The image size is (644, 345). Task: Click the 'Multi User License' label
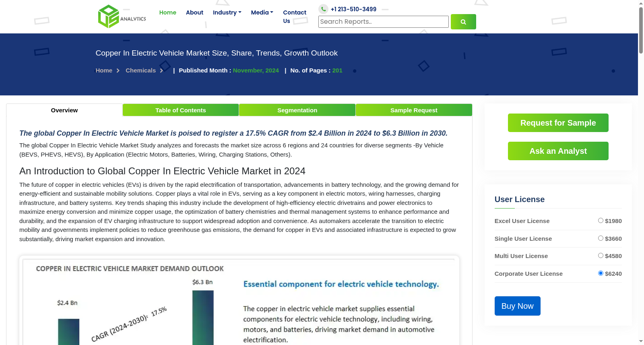521,256
